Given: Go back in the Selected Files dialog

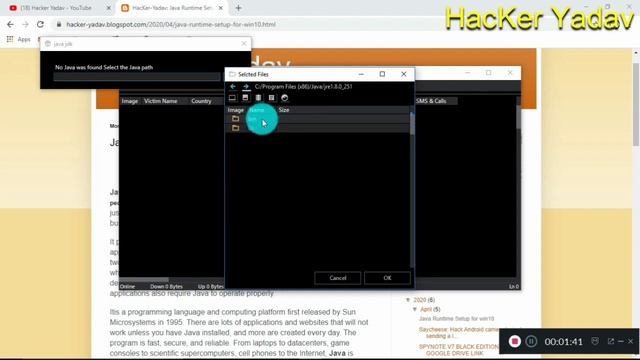Looking at the screenshot, I should pyautogui.click(x=233, y=87).
